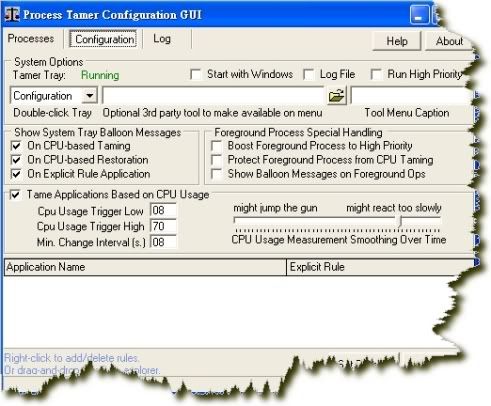
Task: Expand the Double-click Tray dropdown
Action: pos(90,96)
